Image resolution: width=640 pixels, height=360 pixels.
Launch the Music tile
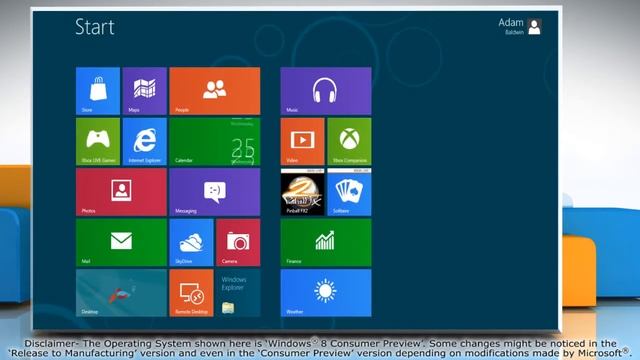pyautogui.click(x=326, y=91)
